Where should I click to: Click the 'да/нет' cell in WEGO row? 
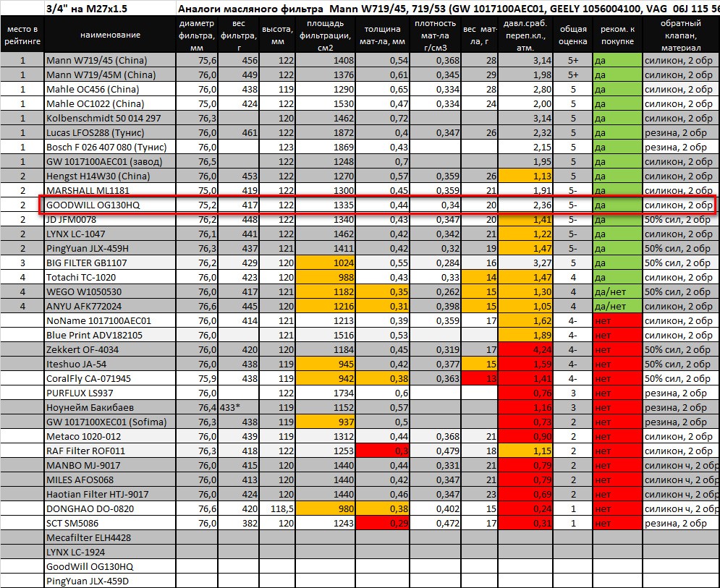click(x=617, y=291)
